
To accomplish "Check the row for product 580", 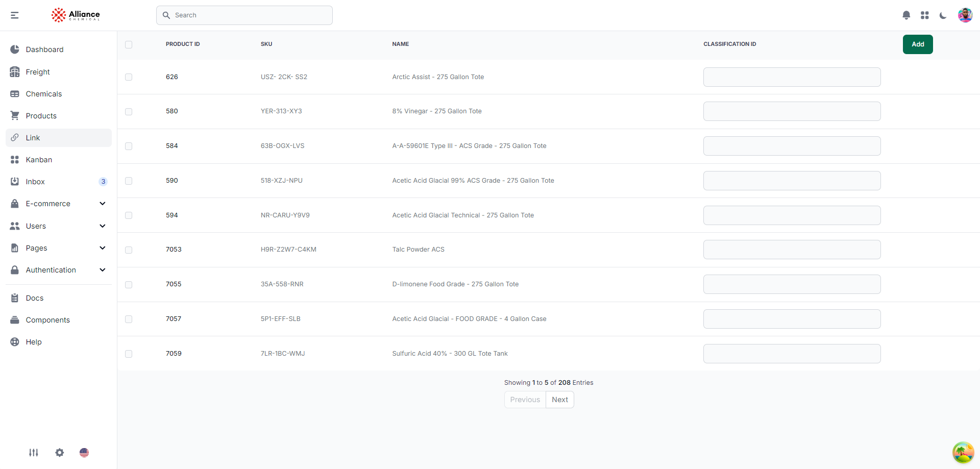I will point(129,112).
